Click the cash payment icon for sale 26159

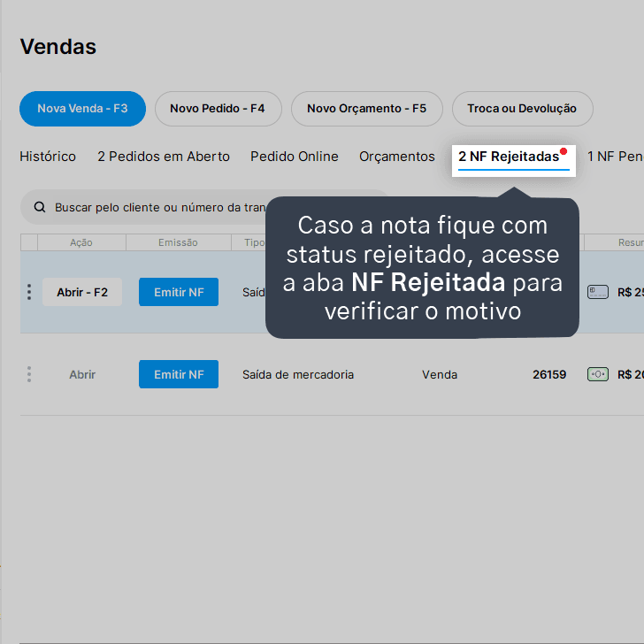(x=598, y=374)
